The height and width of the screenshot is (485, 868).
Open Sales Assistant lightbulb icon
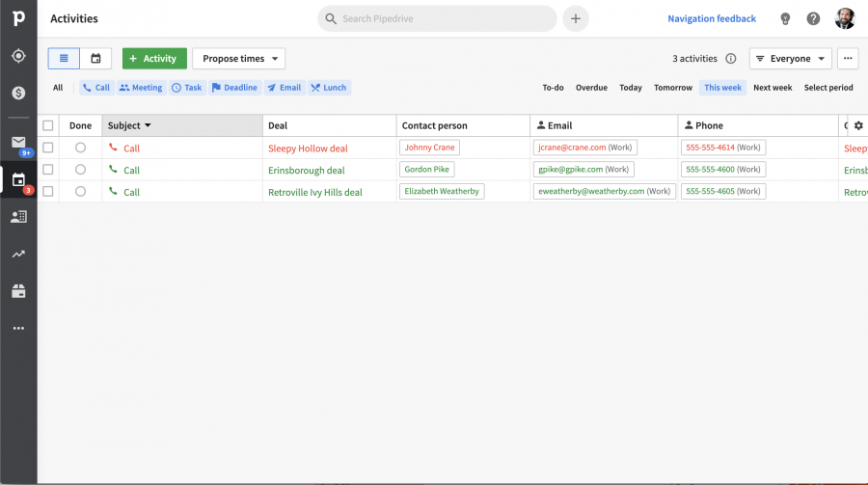(785, 19)
